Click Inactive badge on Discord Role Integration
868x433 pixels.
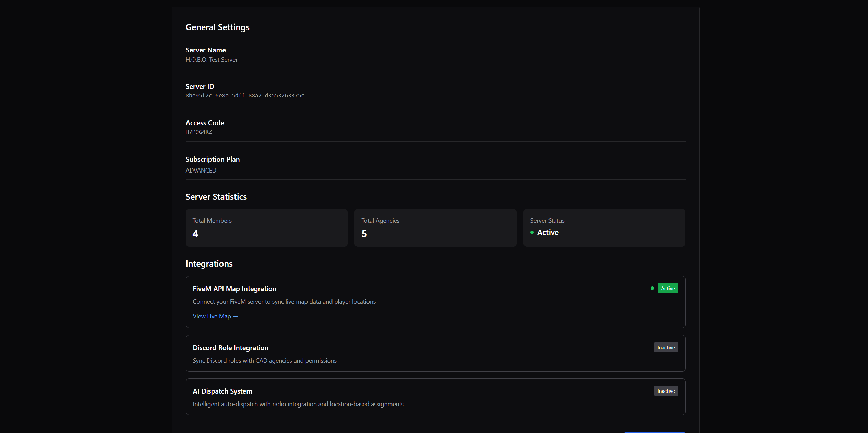[666, 348]
